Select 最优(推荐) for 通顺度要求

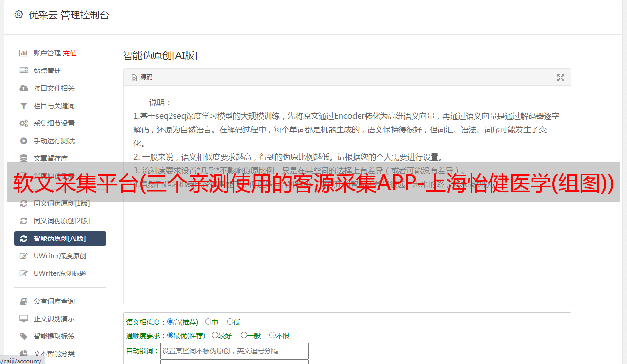170,335
